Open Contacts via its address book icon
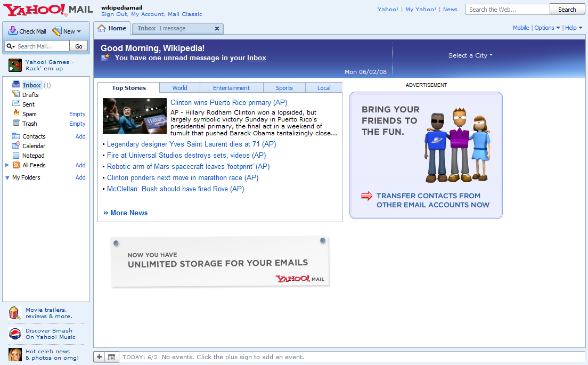This screenshot has height=365, width=588. tap(16, 136)
